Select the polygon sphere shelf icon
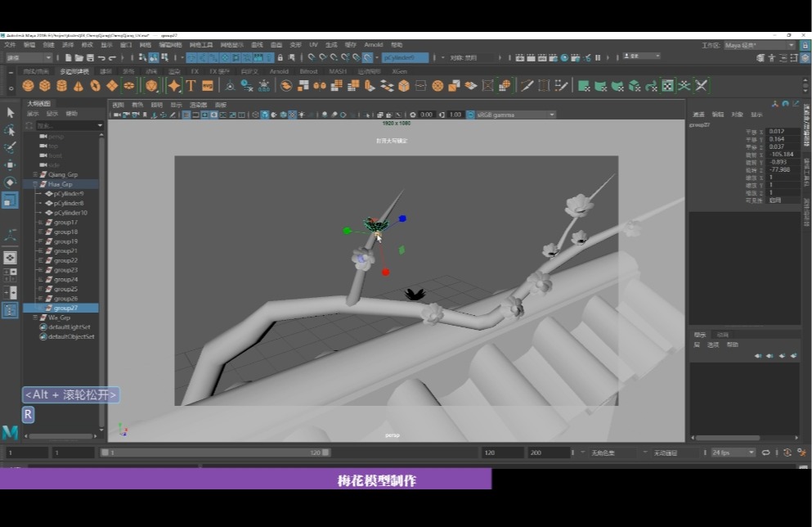 [x=29, y=85]
